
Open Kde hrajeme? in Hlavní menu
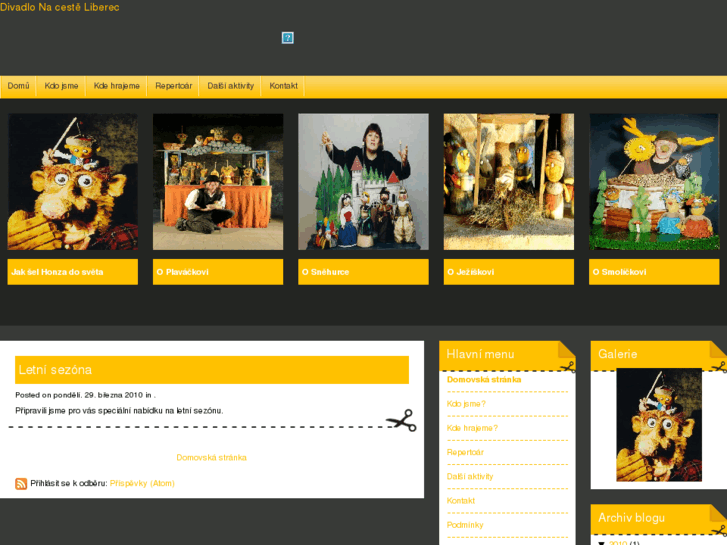pos(472,428)
